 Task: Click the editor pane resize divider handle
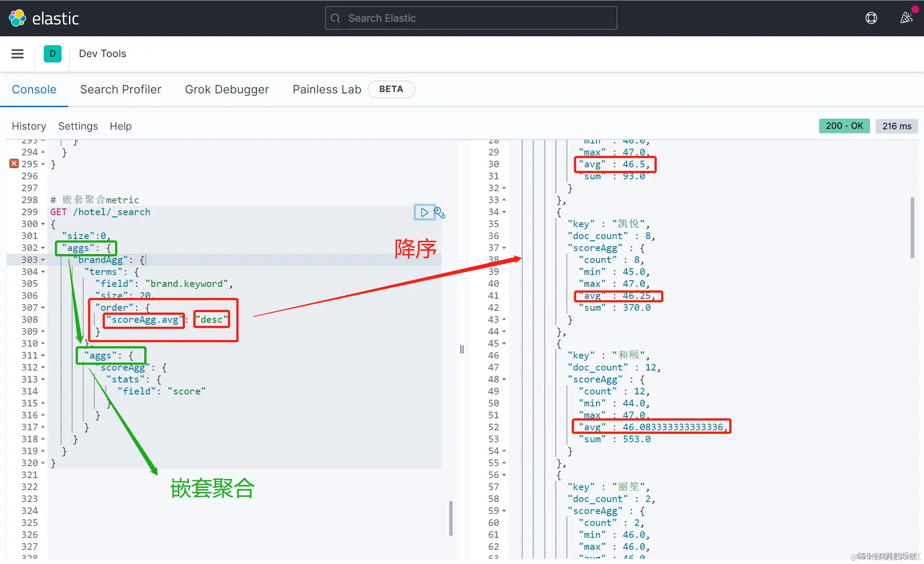click(462, 349)
